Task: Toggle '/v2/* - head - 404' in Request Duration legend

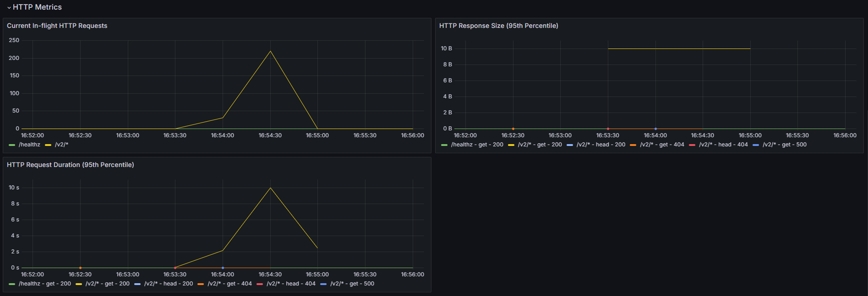Action: click(x=291, y=284)
